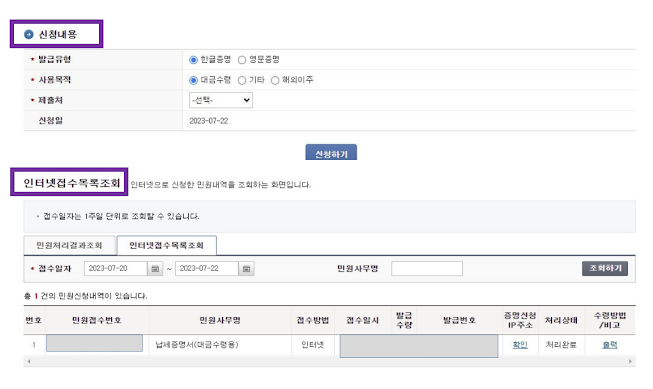Click the 인터넷 cell under 접수방법
653x389 pixels.
[x=312, y=345]
